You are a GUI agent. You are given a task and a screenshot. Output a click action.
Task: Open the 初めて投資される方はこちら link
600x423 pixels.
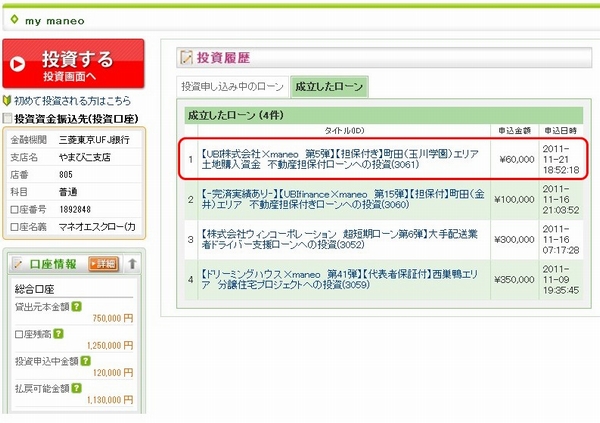72,101
